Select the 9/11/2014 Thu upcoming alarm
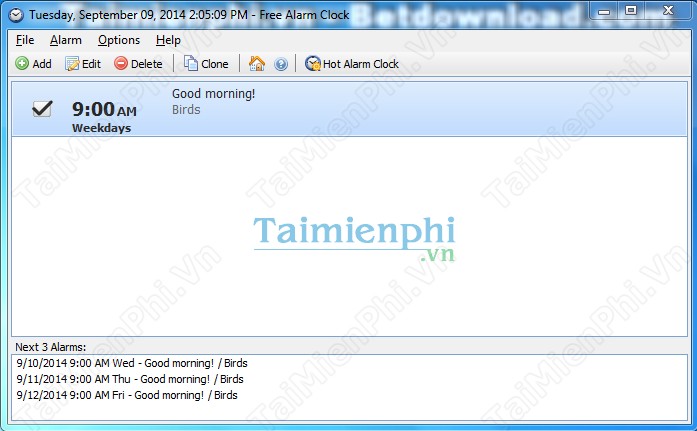This screenshot has height=431, width=697. coord(130,379)
